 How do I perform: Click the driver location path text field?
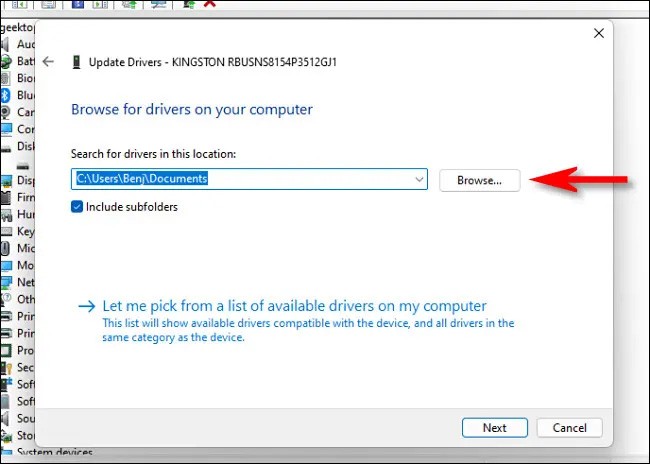coord(240,180)
